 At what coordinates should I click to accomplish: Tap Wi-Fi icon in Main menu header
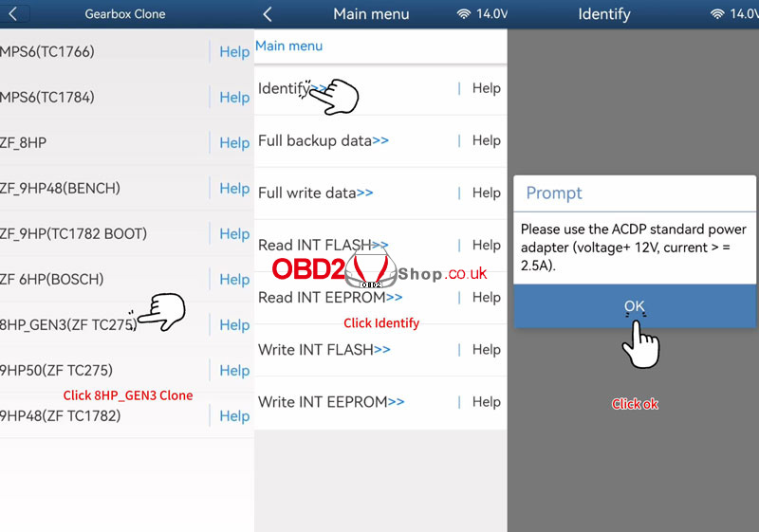click(464, 14)
